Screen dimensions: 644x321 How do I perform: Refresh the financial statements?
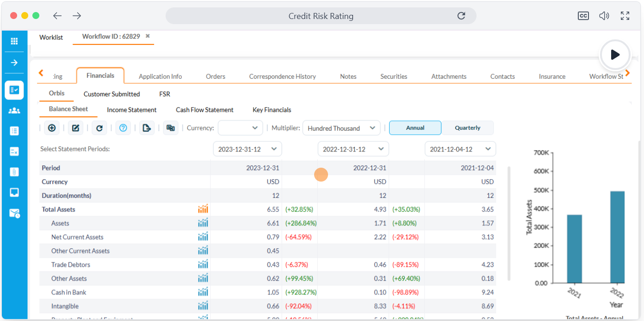(99, 128)
